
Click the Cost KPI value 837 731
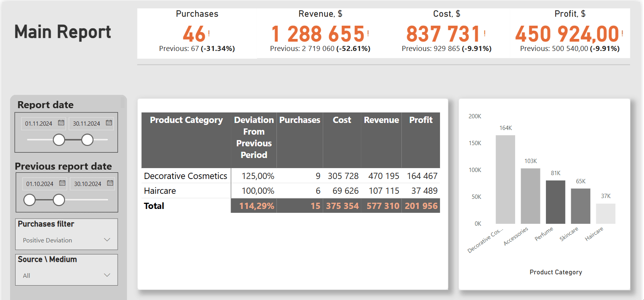tap(443, 34)
